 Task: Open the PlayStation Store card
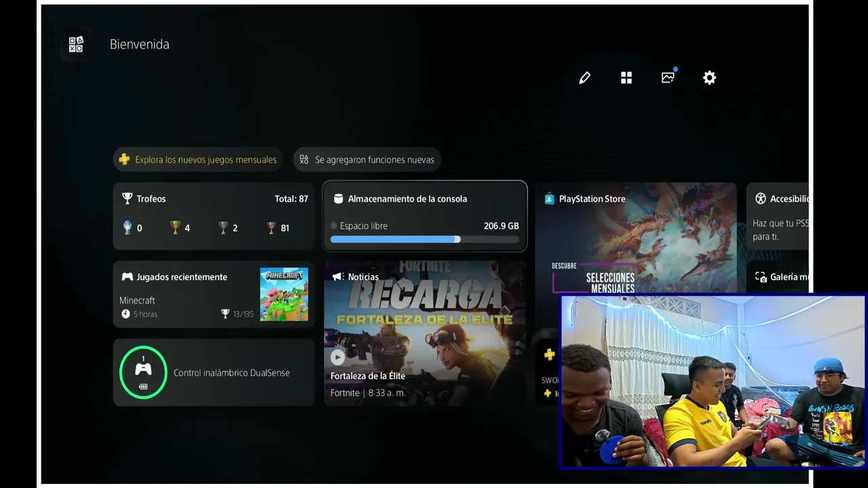pos(635,237)
